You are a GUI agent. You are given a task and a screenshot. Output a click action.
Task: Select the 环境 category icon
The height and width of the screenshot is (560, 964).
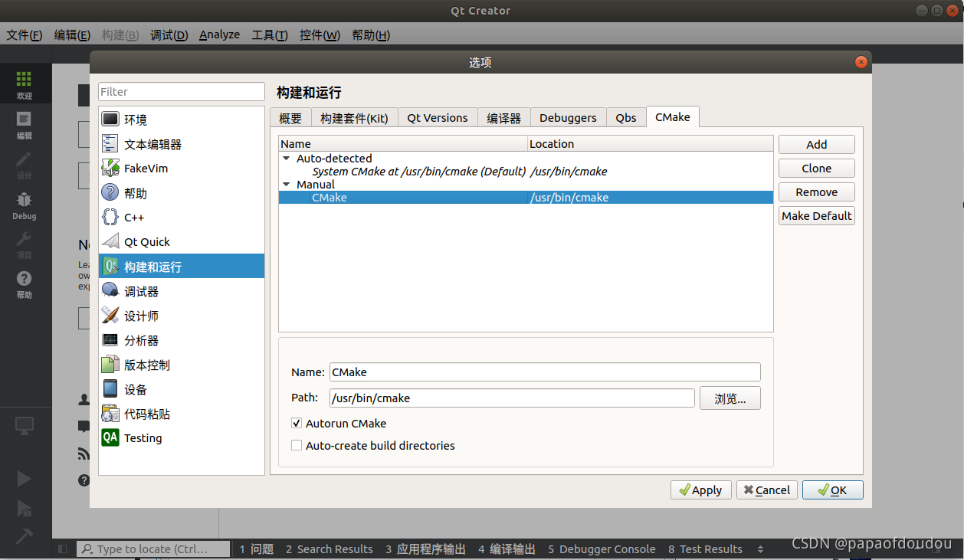(111, 120)
